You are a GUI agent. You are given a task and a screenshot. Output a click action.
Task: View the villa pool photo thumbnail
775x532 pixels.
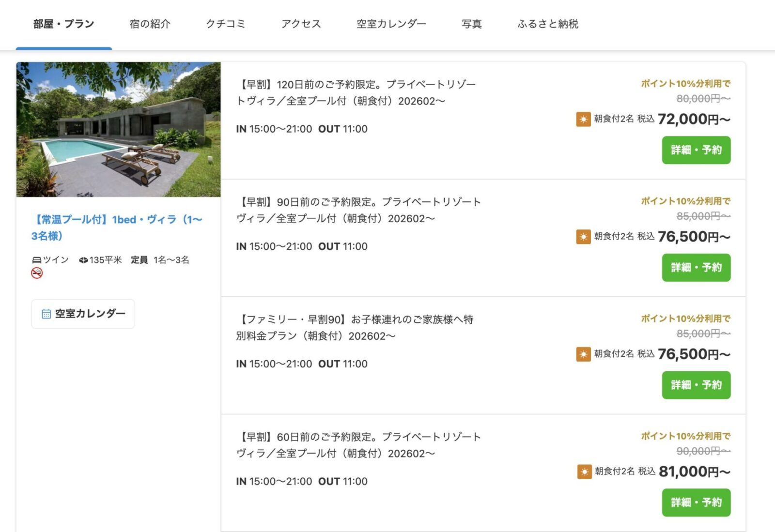(x=118, y=129)
